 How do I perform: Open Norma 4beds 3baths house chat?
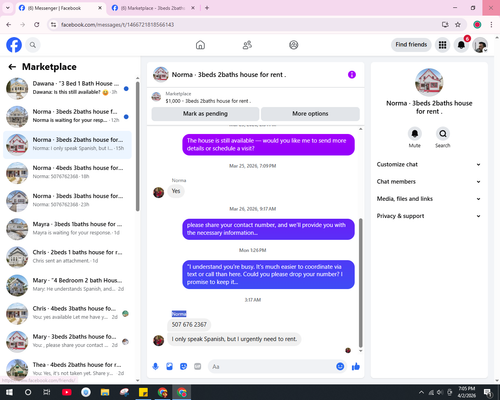(68, 172)
